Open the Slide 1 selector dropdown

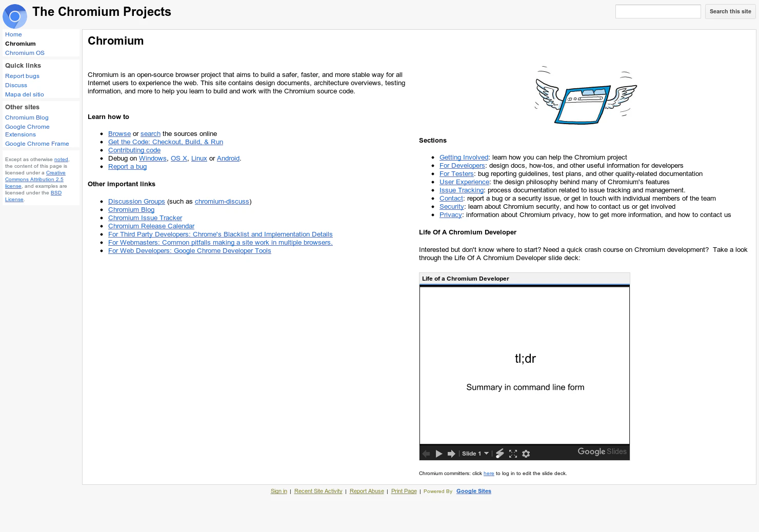(x=475, y=454)
